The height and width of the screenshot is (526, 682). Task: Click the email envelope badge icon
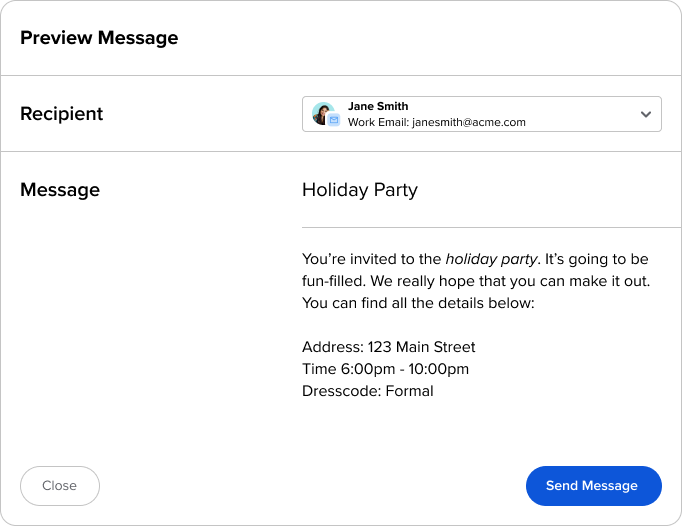point(334,120)
